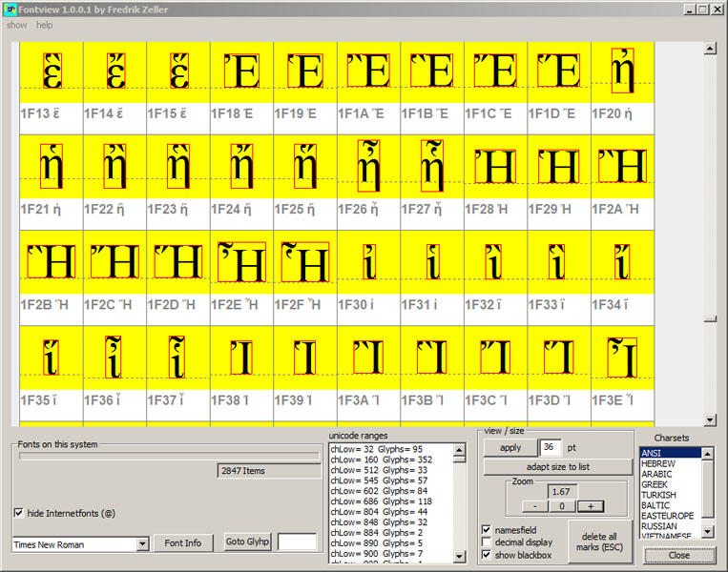The width and height of the screenshot is (728, 572).
Task: Decrease zoom with the minus button
Action: pyautogui.click(x=535, y=506)
